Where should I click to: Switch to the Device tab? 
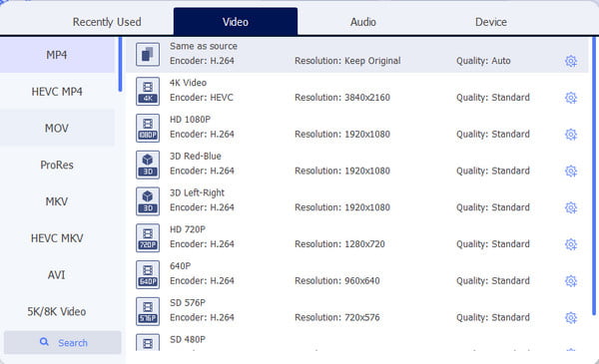(x=491, y=22)
